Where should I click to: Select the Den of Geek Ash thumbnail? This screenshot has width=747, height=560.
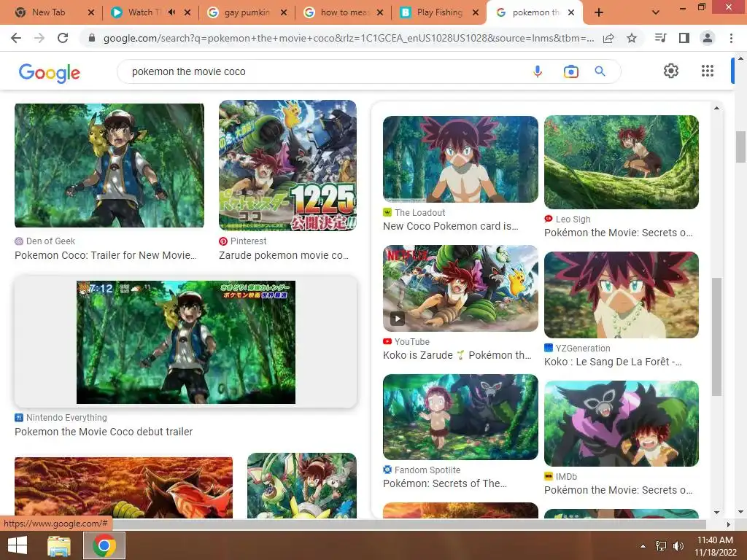click(109, 166)
